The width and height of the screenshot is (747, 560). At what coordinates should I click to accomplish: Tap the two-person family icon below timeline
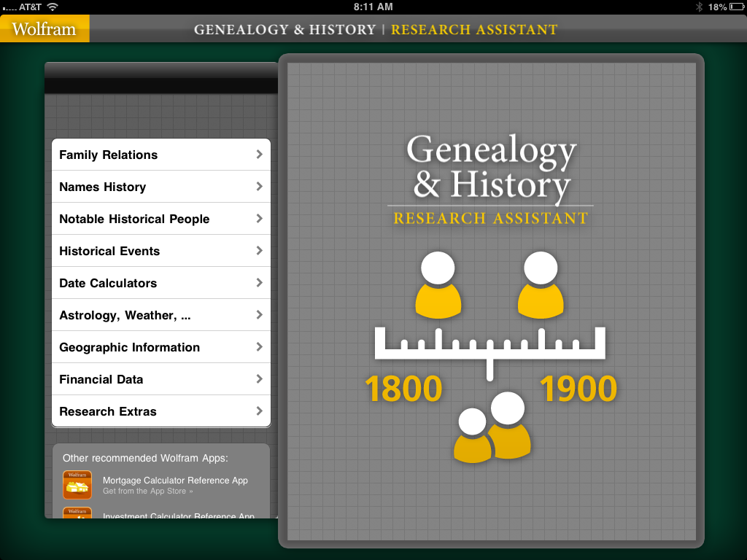(492, 427)
